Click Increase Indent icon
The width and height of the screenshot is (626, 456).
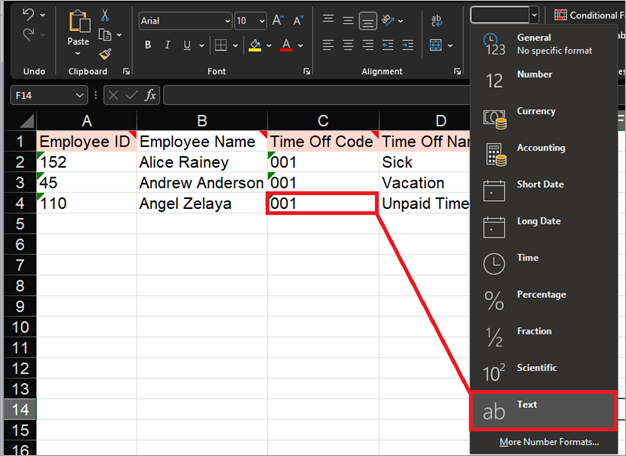pos(408,45)
